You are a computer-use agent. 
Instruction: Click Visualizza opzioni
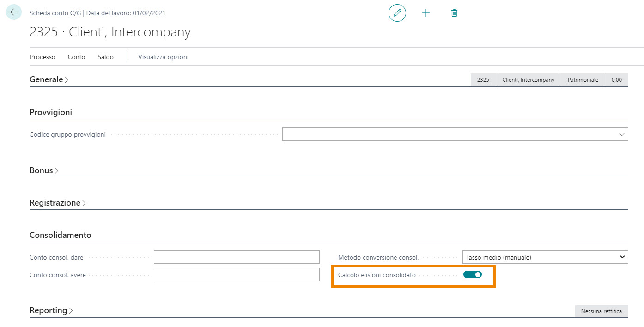point(163,57)
